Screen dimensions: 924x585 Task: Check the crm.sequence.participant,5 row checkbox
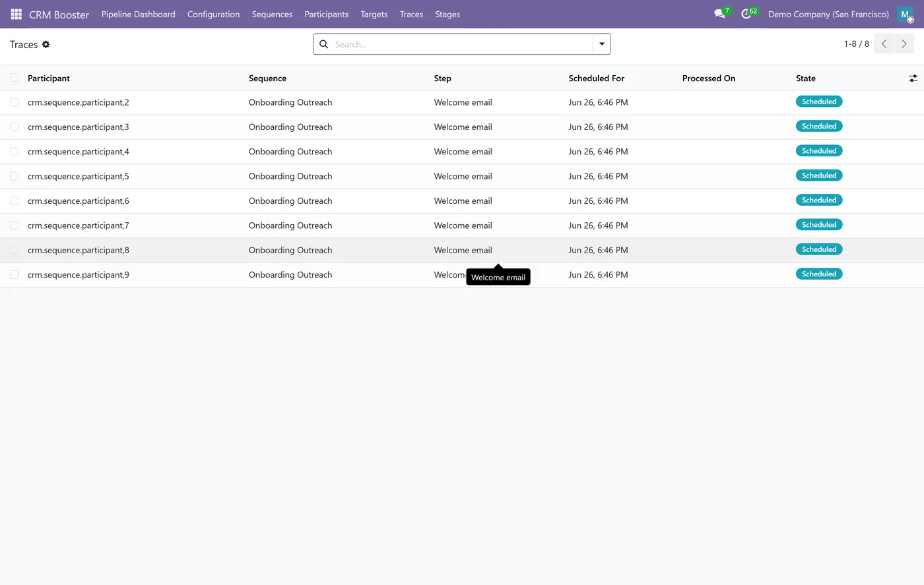(14, 176)
